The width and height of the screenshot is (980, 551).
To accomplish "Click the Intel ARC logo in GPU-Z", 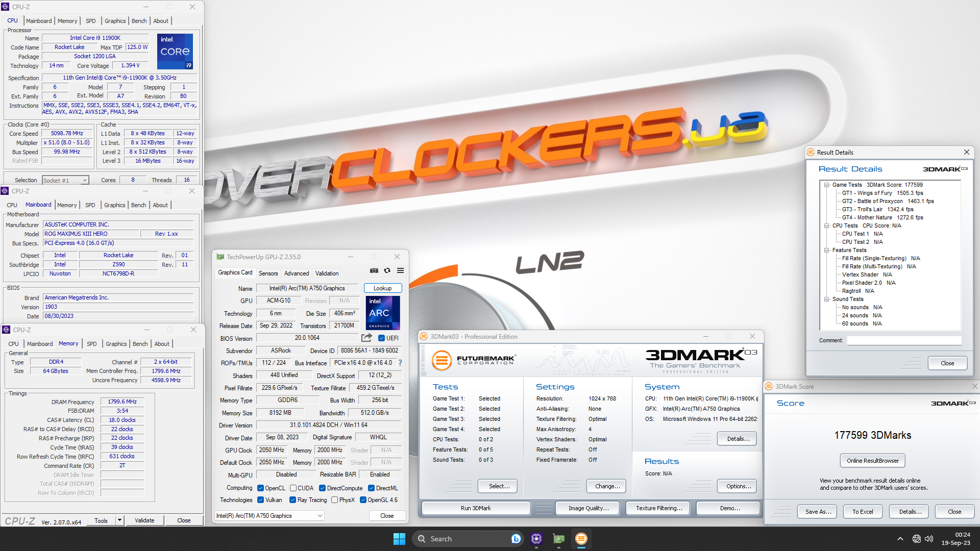I will (x=383, y=313).
